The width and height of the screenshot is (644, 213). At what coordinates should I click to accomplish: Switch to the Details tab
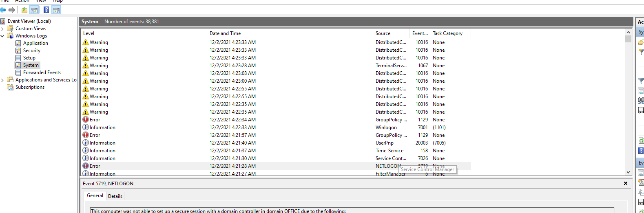[115, 196]
